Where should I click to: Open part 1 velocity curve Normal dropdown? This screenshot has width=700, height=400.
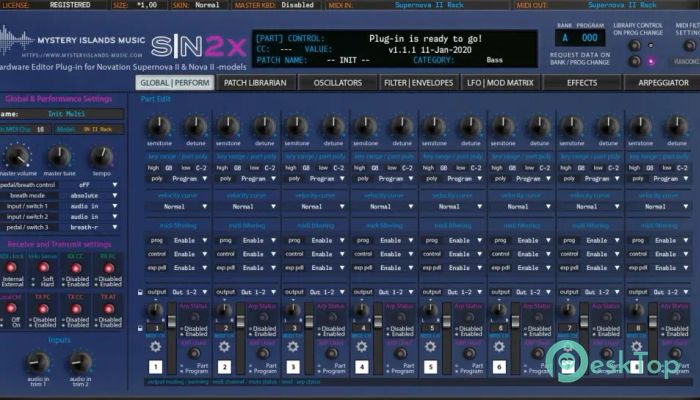tap(177, 207)
